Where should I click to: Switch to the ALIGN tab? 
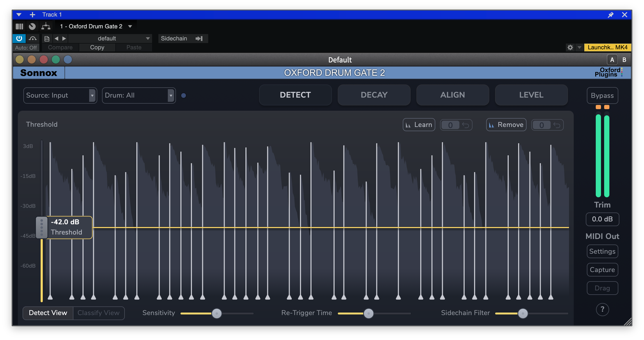click(x=453, y=95)
